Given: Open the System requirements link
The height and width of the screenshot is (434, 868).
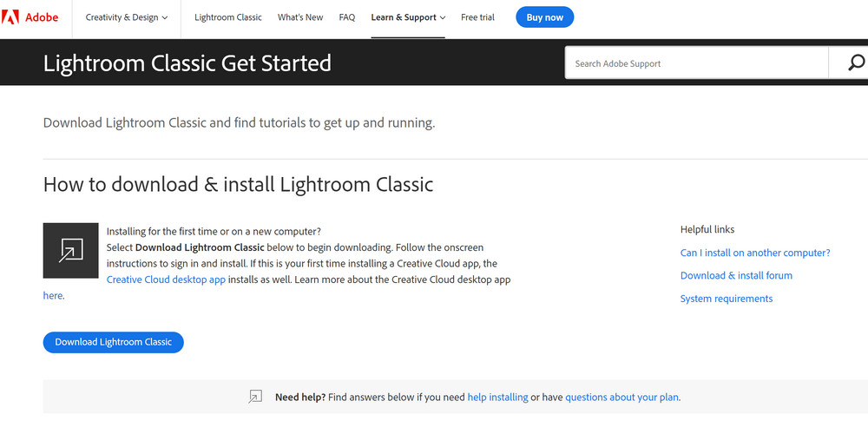Looking at the screenshot, I should click(727, 299).
